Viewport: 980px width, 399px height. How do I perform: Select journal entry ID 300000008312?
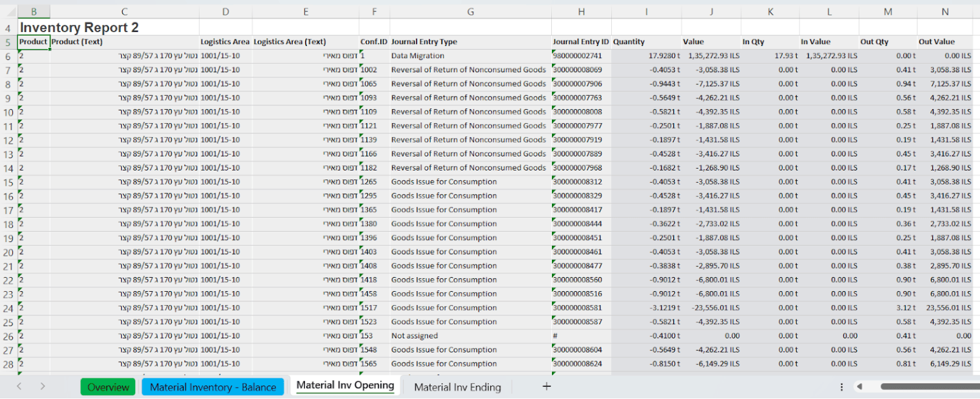581,182
